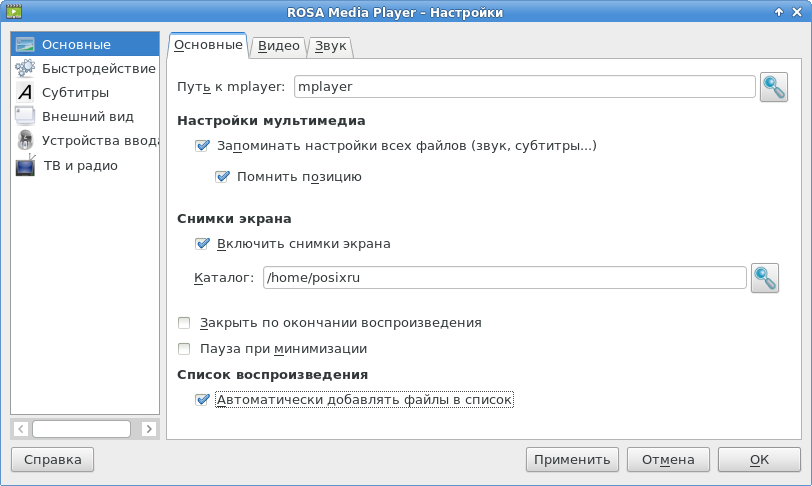The image size is (812, 486).
Task: Disable Автоматически добавлять файлы в список
Action: (202, 400)
